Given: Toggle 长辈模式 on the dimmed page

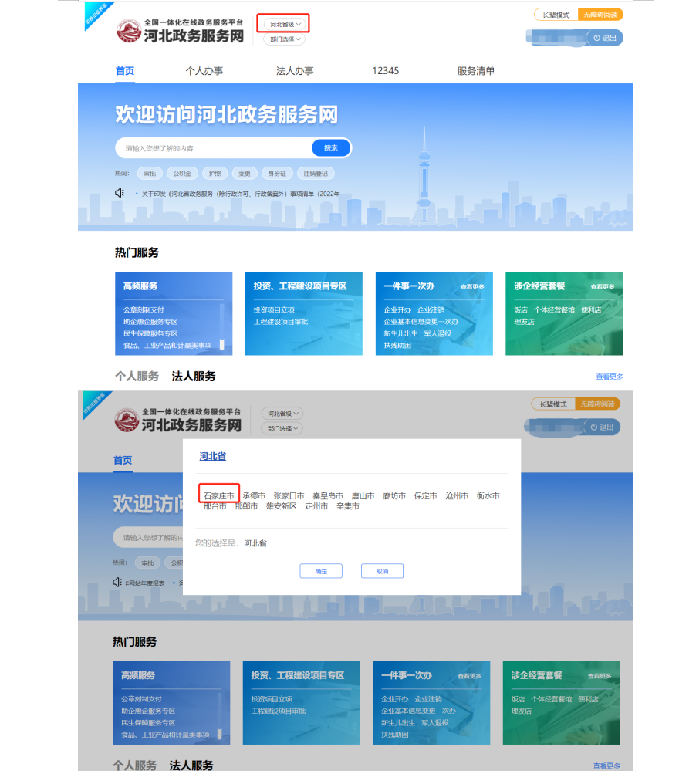Looking at the screenshot, I should pyautogui.click(x=553, y=404).
